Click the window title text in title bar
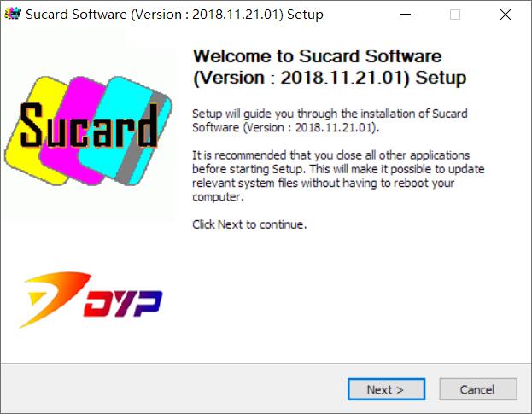Image resolution: width=532 pixels, height=414 pixels. (174, 15)
